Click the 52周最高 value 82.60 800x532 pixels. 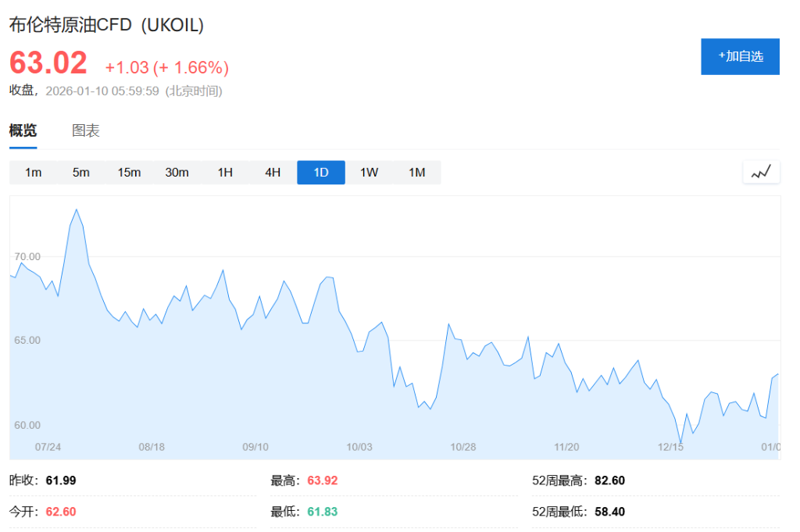coord(611,480)
